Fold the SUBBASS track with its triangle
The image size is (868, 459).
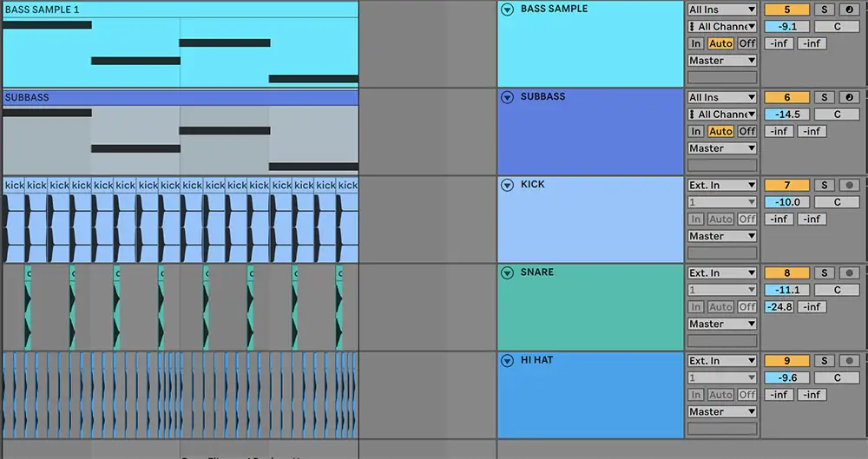click(508, 97)
